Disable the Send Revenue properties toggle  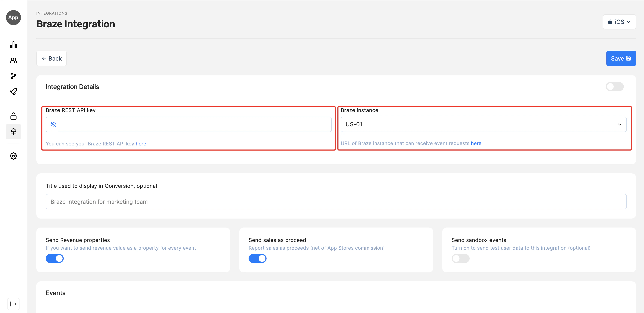point(55,258)
